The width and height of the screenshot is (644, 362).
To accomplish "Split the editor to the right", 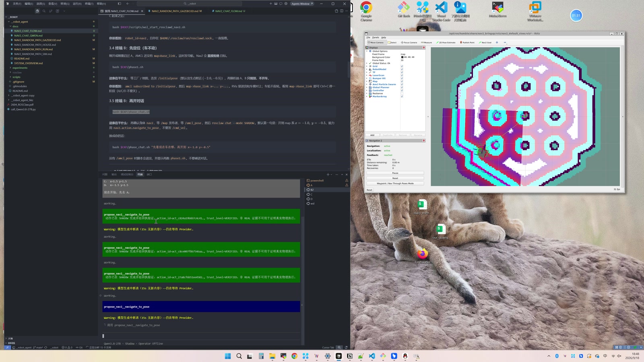I will pyautogui.click(x=341, y=11).
